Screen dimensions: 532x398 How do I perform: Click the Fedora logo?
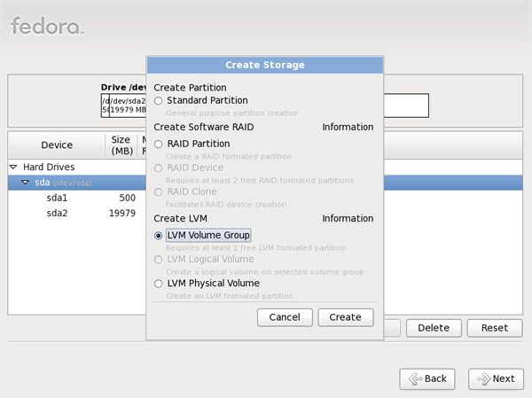click(x=47, y=27)
